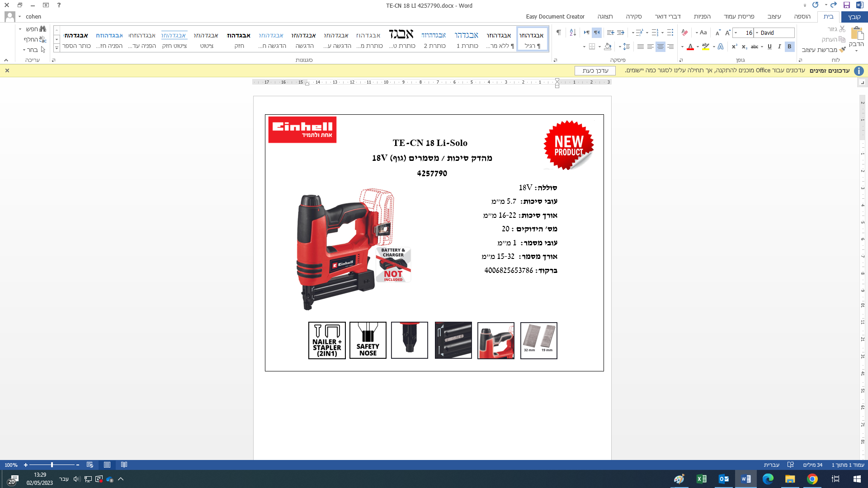The image size is (868, 488).
Task: Click the Increase Indent icon
Action: point(610,33)
